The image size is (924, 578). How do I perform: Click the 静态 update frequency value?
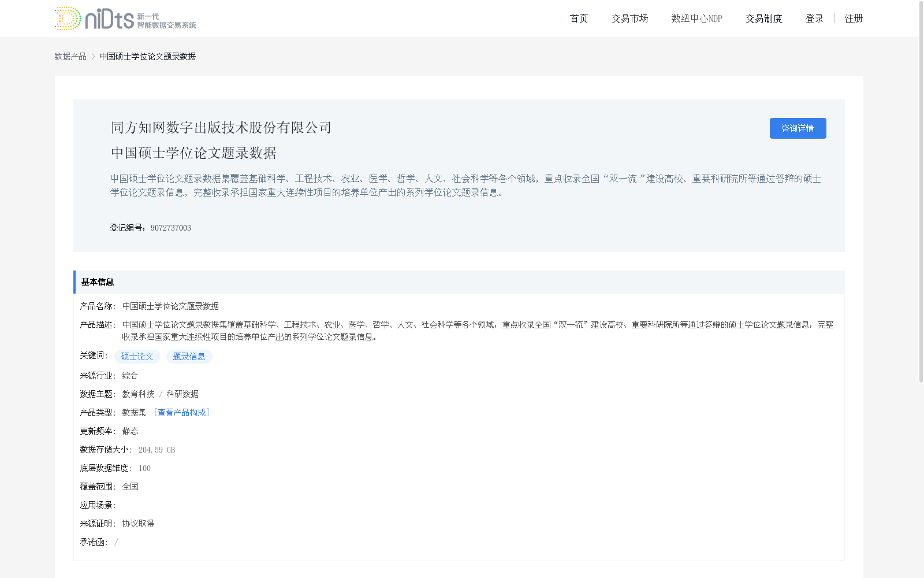[130, 431]
